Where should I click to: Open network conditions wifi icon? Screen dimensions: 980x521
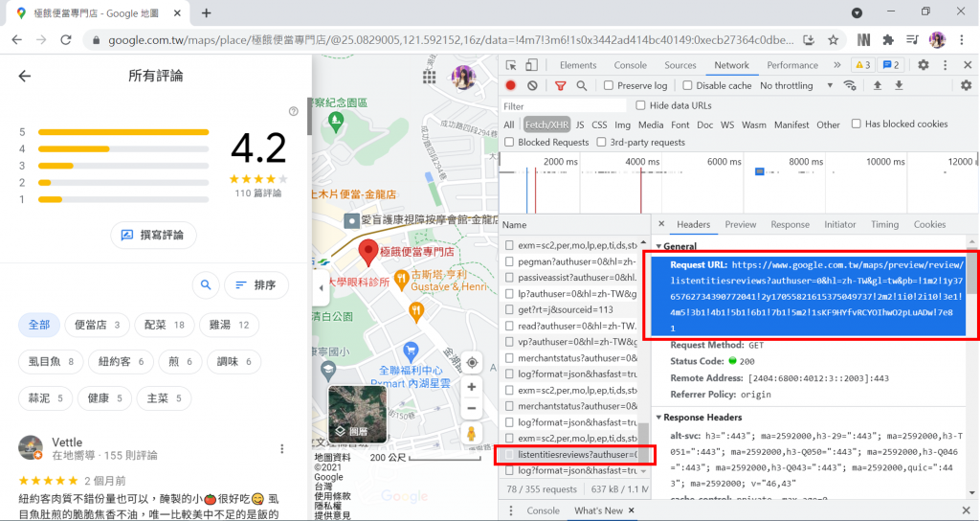coord(850,85)
